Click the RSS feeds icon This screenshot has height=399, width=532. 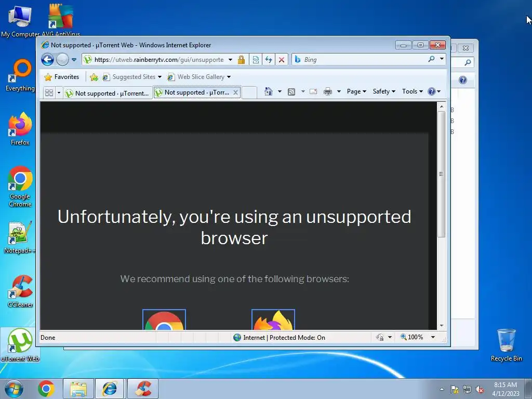(291, 91)
